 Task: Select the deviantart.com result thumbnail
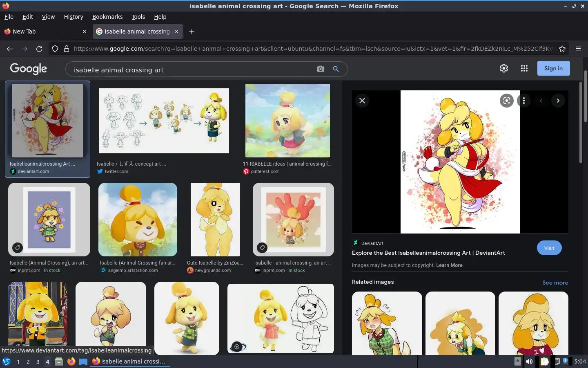(47, 121)
